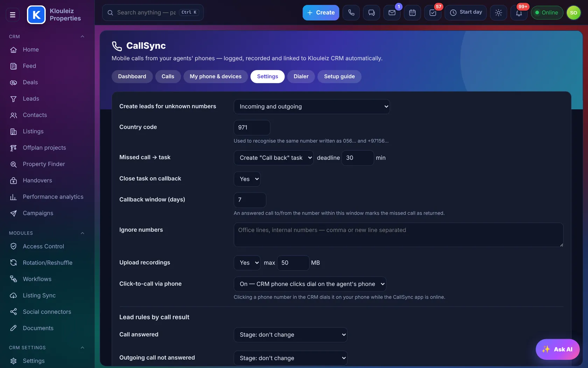The width and height of the screenshot is (588, 368).
Task: Open the tasks checklist icon with 57 badge
Action: 433,13
